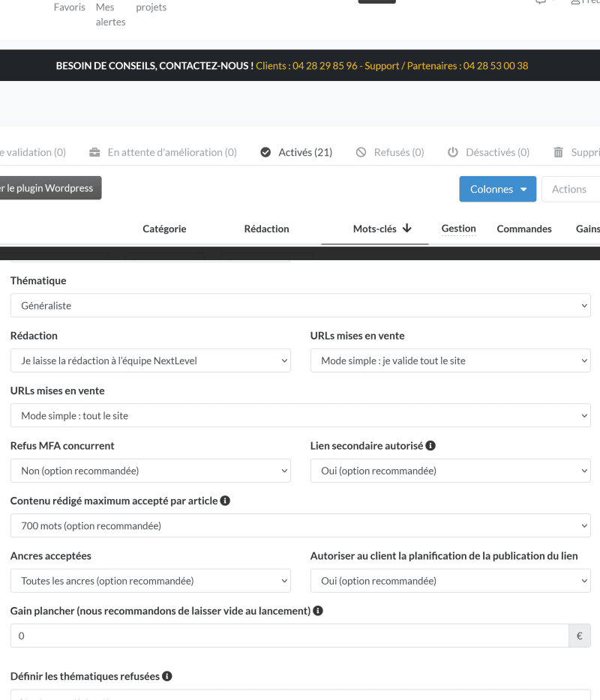The height and width of the screenshot is (700, 600).
Task: Open the Ancres acceptées dropdown
Action: (150, 581)
